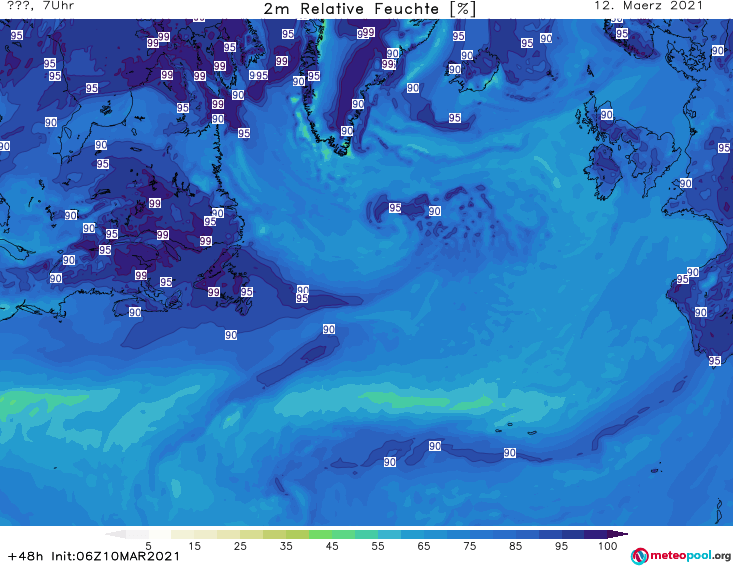Click the overlapping "995" contour label
This screenshot has width=733, height=566.
point(258,75)
